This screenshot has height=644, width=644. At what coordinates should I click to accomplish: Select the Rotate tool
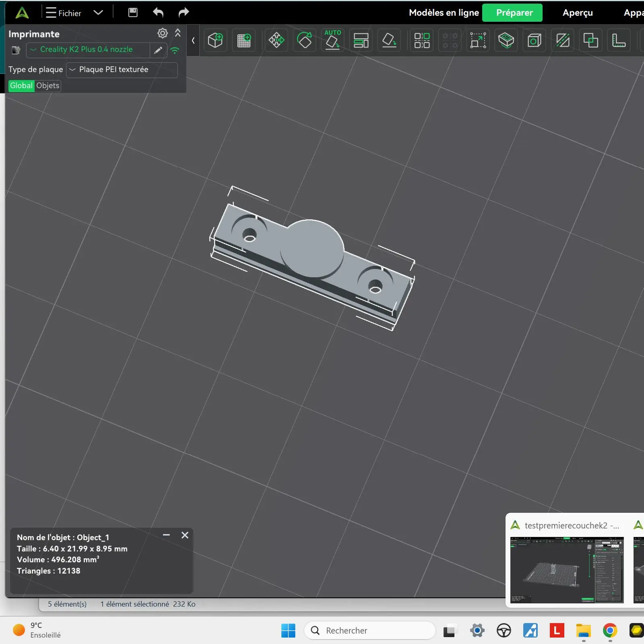click(x=305, y=40)
